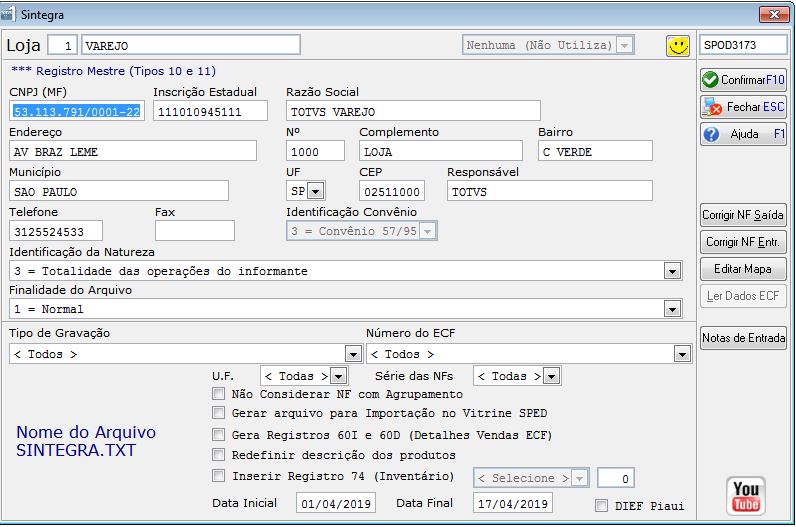Click the Endereço field
The width and height of the screenshot is (796, 527).
133,151
